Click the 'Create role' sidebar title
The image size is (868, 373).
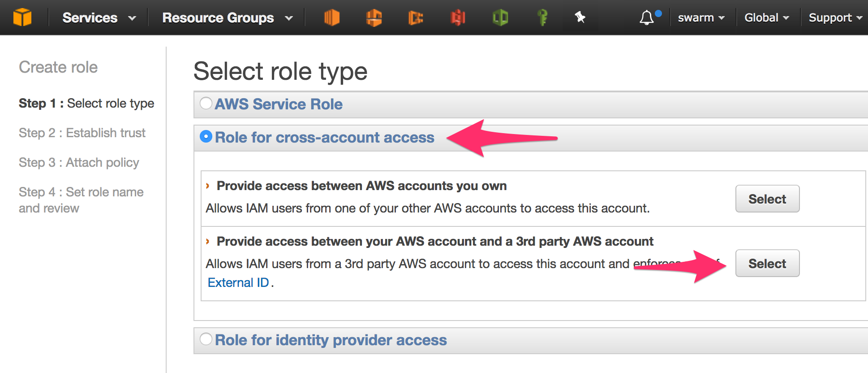coord(58,67)
